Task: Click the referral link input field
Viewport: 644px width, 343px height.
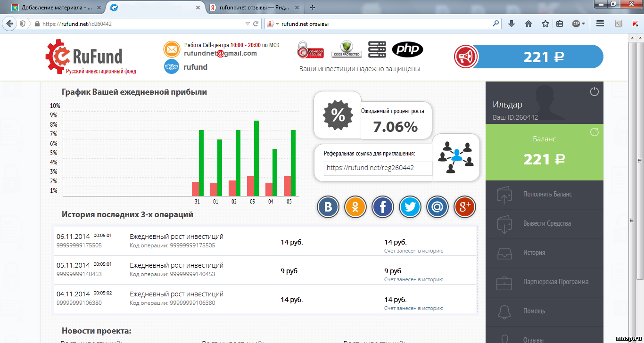Action: 378,168
